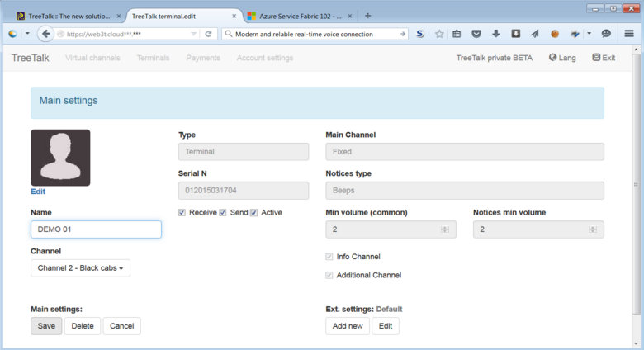This screenshot has height=350, width=644.
Task: Click the Notices min volume spinner arrows
Action: pos(592,229)
